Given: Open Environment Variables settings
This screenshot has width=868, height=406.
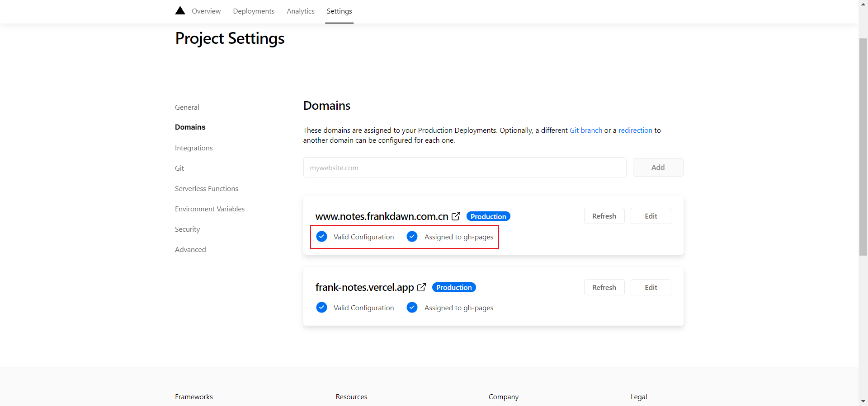Looking at the screenshot, I should click(210, 209).
